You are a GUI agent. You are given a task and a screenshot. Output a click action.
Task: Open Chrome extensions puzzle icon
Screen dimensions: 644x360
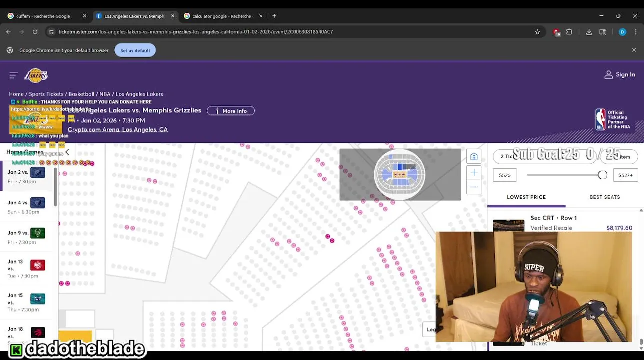(x=569, y=32)
